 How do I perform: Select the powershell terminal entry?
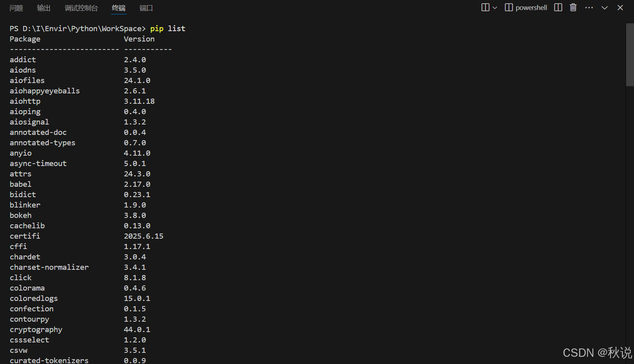(526, 8)
